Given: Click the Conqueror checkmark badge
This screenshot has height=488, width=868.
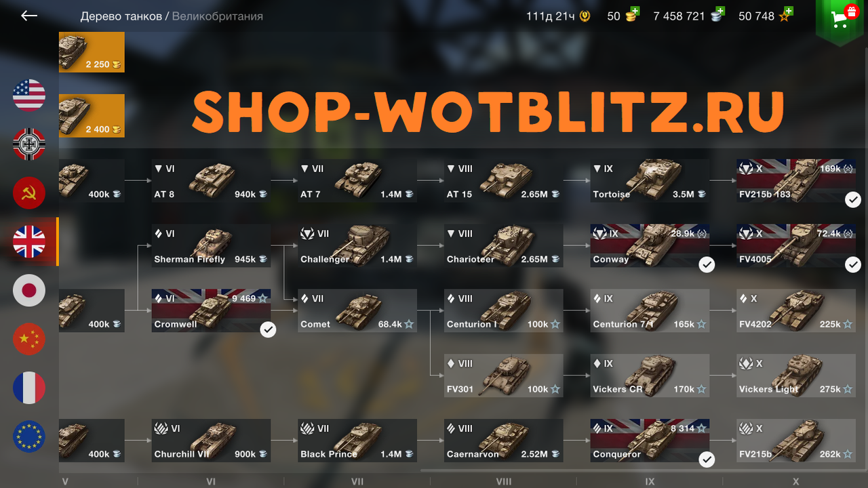Looking at the screenshot, I should coord(707,460).
